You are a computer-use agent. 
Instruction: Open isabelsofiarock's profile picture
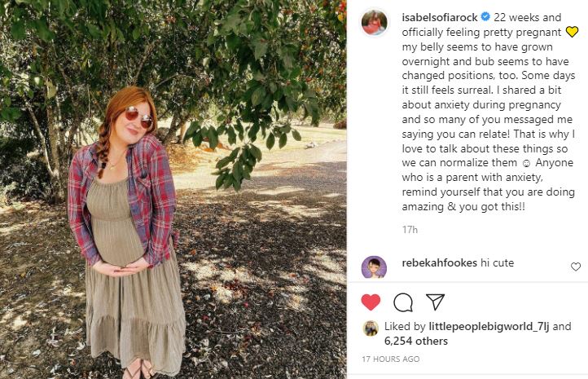[x=374, y=22]
